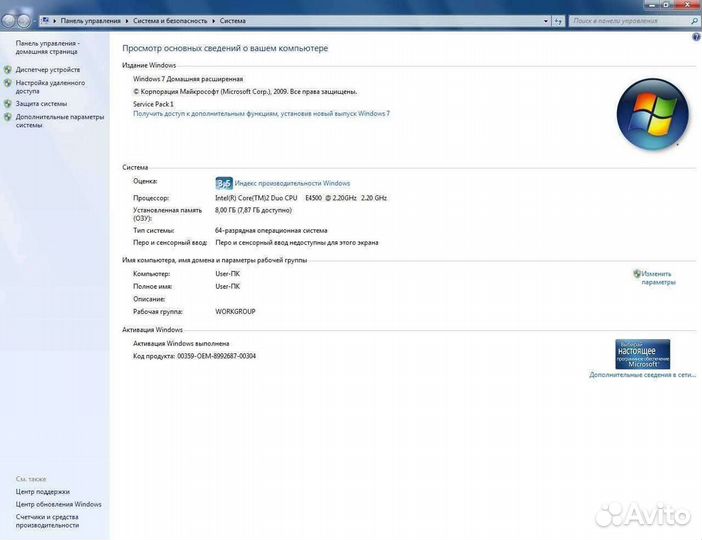Click shield icon beside Изменить параметры
702x540 pixels.
pos(637,274)
